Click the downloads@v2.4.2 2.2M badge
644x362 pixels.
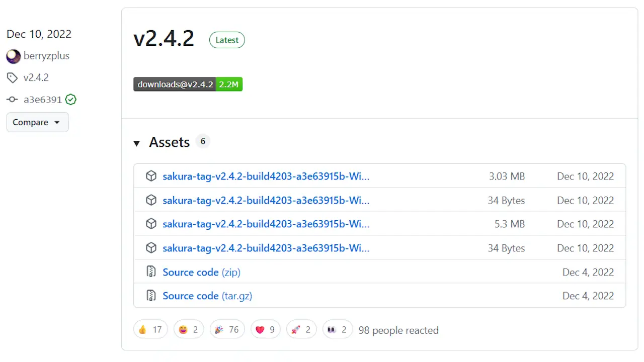188,84
